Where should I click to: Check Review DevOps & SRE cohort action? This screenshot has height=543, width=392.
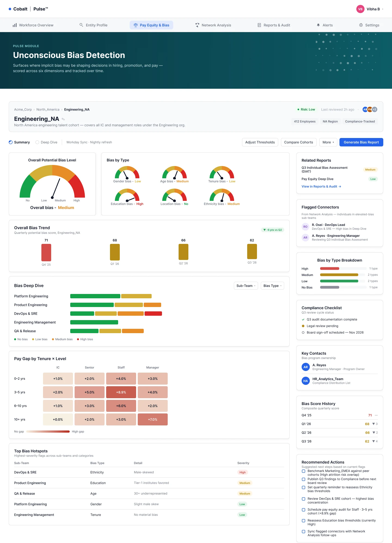(x=304, y=499)
